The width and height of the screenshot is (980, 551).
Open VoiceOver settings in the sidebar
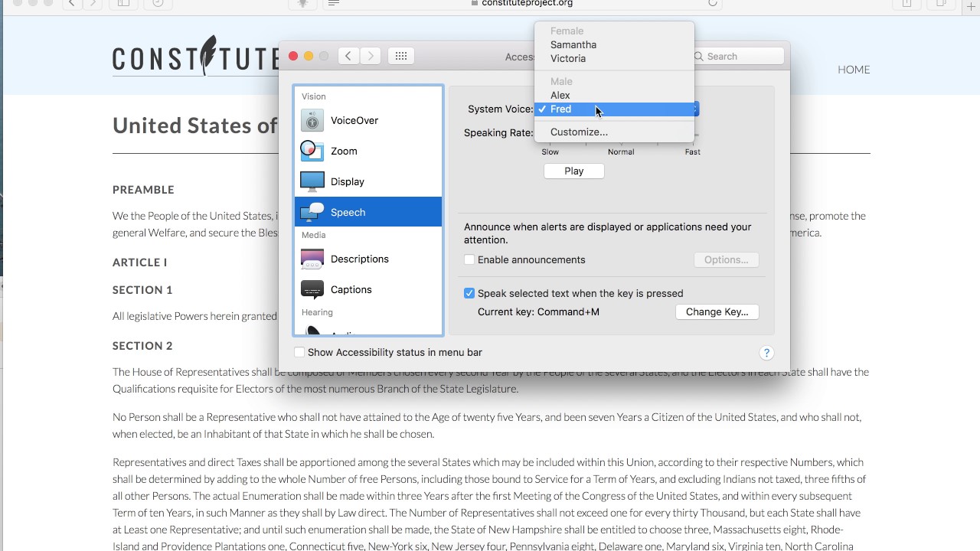368,120
